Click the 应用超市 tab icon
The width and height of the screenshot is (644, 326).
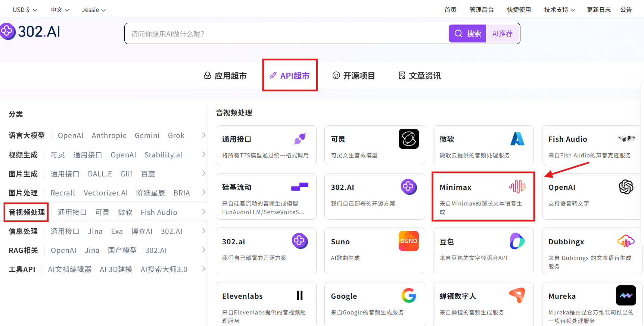tap(208, 76)
